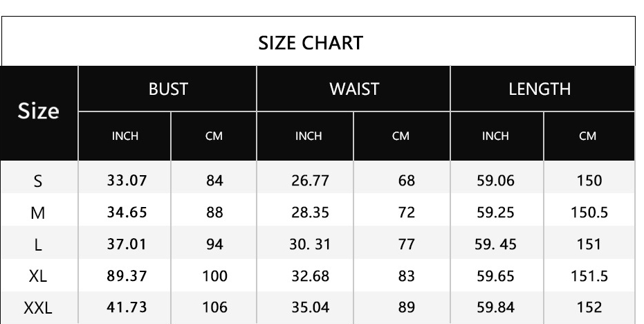644x324 pixels.
Task: Click the SIZE CHART title
Action: click(310, 43)
